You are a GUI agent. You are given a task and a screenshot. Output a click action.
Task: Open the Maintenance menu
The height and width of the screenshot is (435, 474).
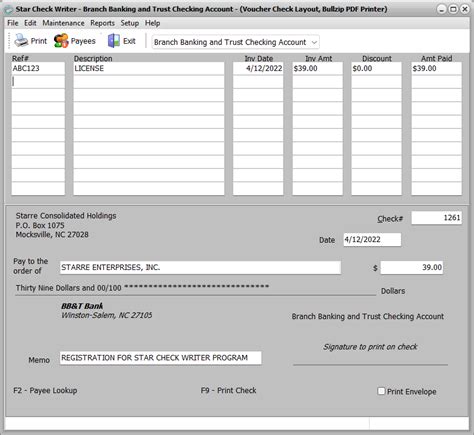63,23
